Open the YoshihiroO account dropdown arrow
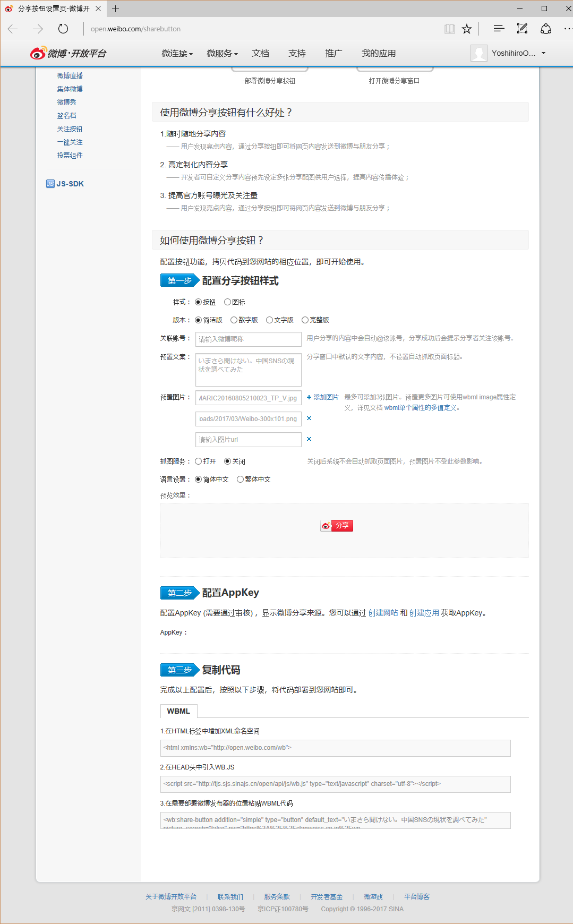Screen dimensions: 573x924 [x=543, y=53]
